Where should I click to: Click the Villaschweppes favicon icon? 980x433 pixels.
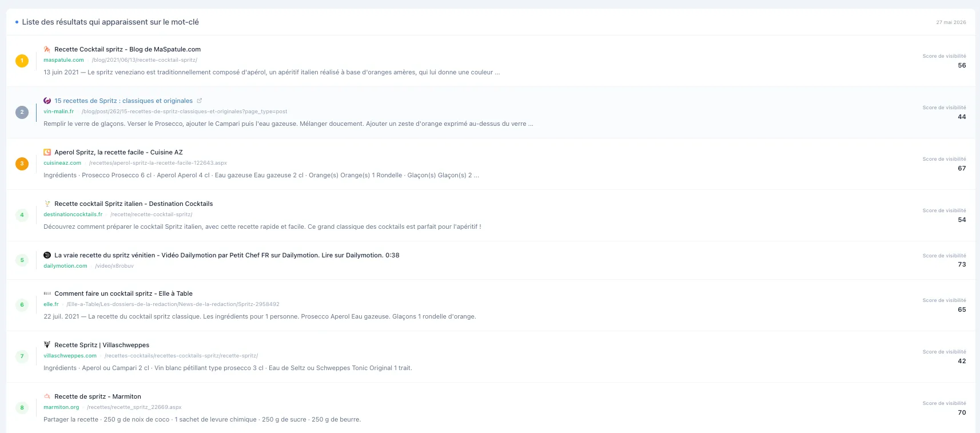point(47,345)
